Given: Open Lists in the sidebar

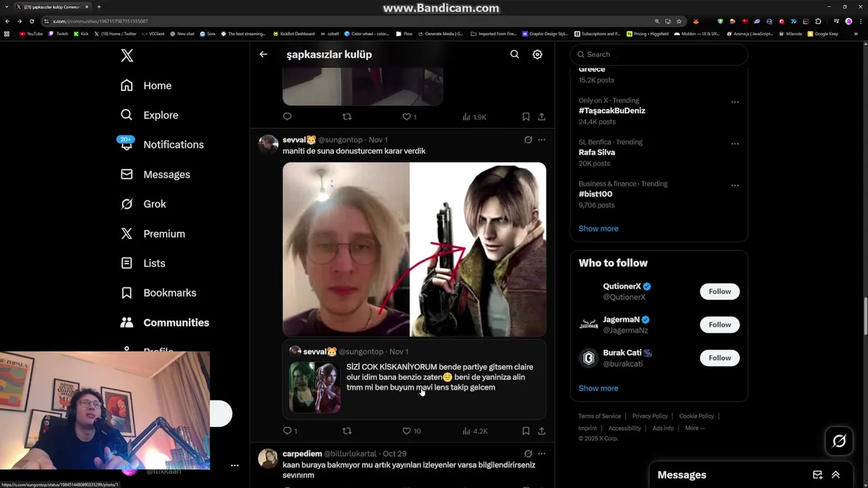Looking at the screenshot, I should coord(142,263).
